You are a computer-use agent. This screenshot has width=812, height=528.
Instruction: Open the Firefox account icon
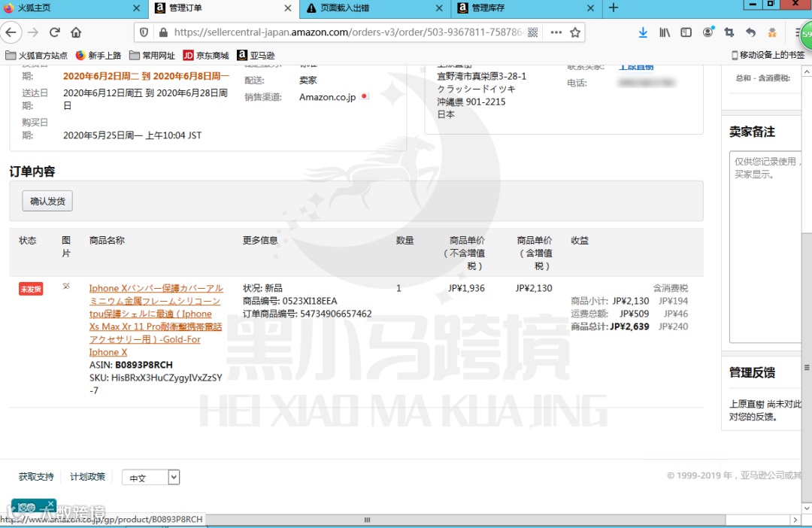(x=708, y=32)
